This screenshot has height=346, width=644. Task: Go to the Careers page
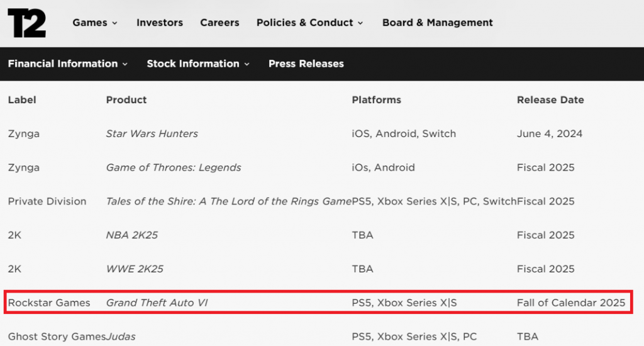[219, 23]
